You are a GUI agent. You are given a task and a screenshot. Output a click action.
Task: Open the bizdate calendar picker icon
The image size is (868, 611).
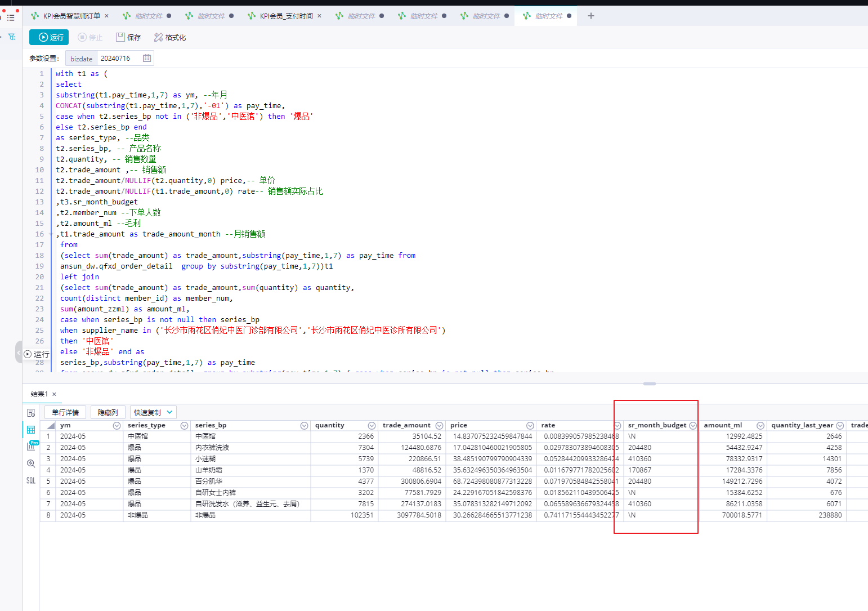pos(147,58)
